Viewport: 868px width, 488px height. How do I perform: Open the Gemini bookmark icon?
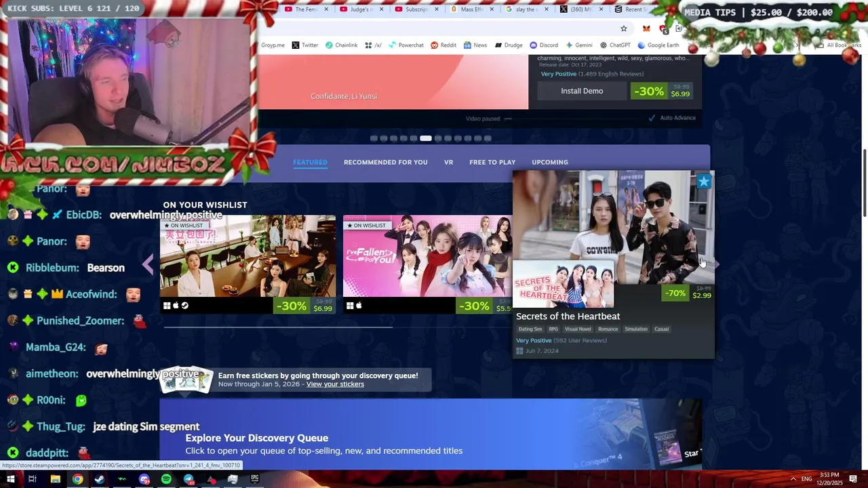568,45
